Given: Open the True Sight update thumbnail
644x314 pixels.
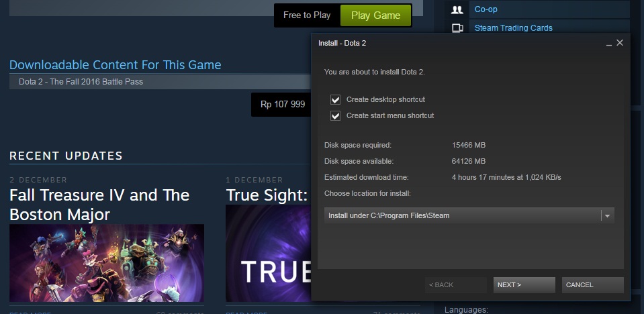Looking at the screenshot, I should [268, 253].
